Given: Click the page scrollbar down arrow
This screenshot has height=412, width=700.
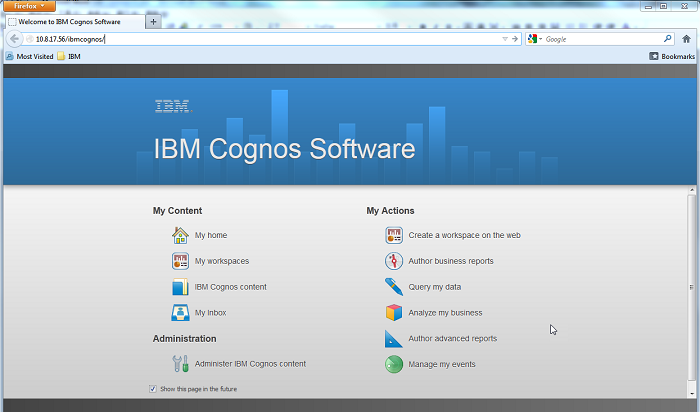Looking at the screenshot, I should tap(692, 394).
